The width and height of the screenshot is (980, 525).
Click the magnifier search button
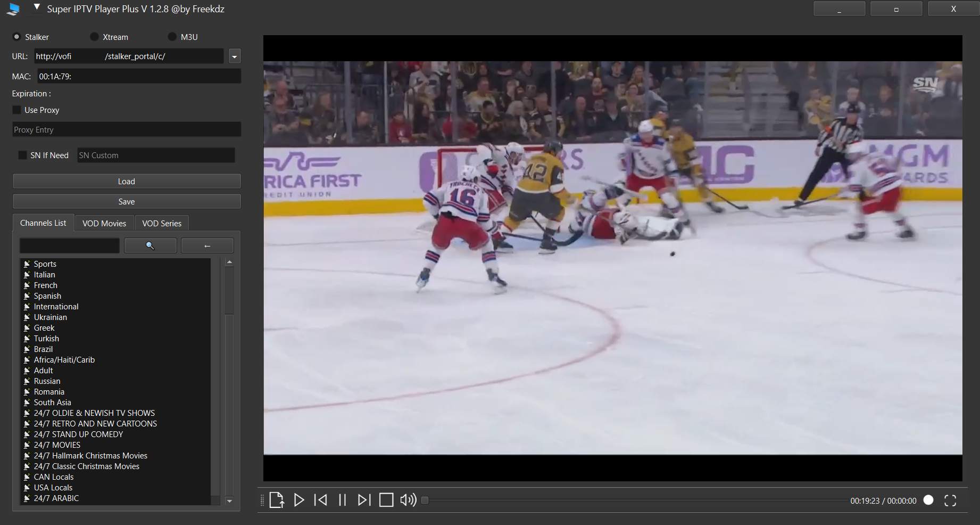(x=150, y=245)
